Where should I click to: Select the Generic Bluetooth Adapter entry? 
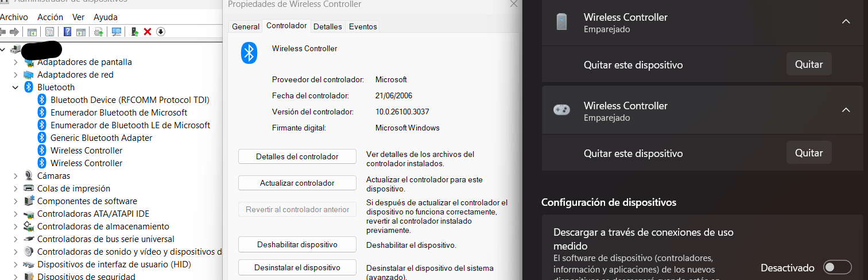click(101, 138)
